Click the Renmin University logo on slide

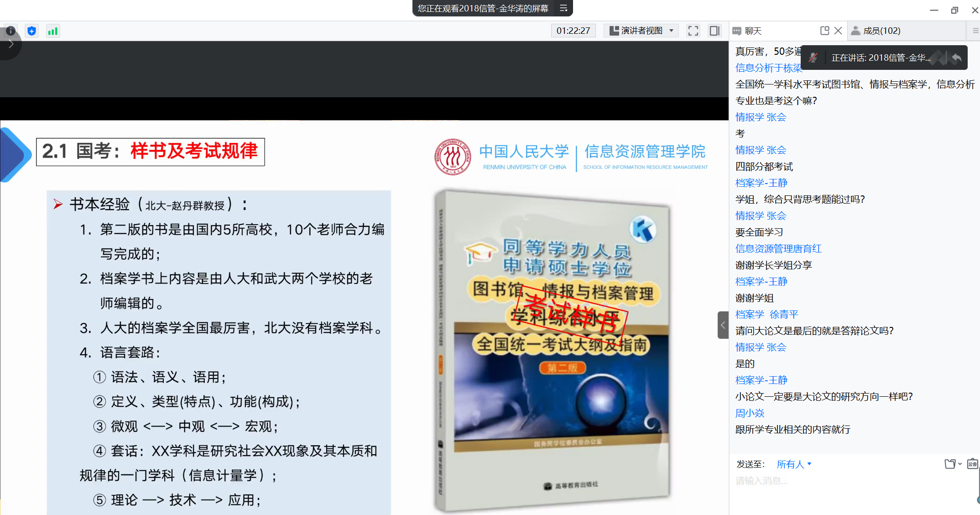click(x=453, y=157)
